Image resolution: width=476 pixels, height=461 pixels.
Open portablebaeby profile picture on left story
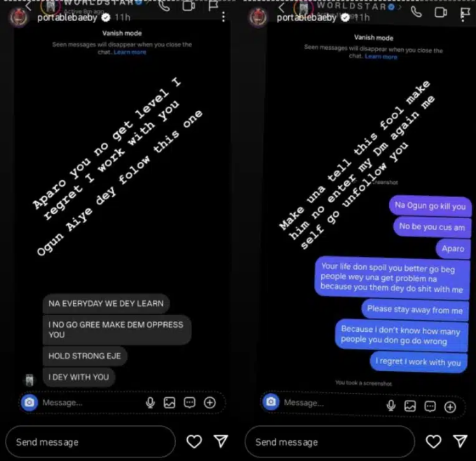[19, 17]
